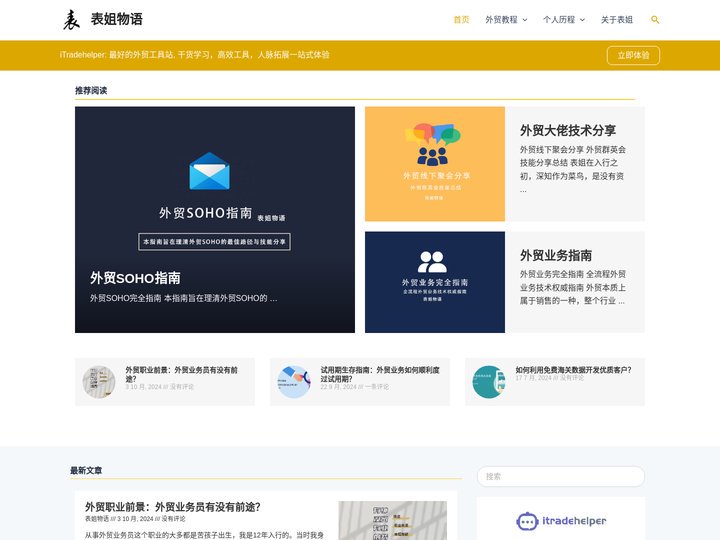Click 表姐物语 author link under latest post

coord(97,519)
